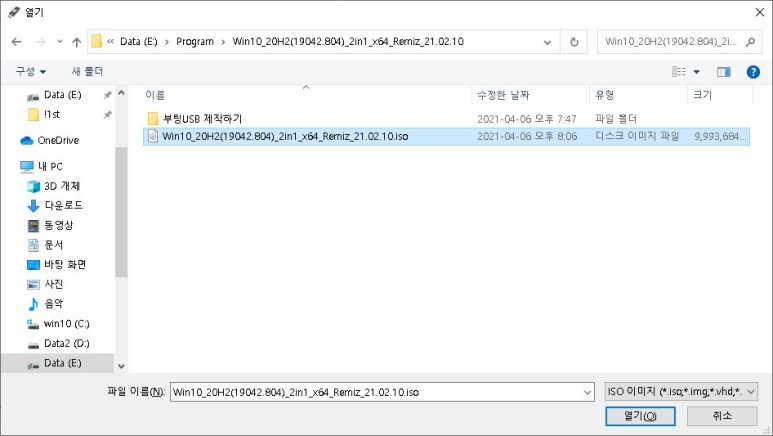Click the navigation pane scrollbar thumb
The width and height of the screenshot is (773, 436).
[x=121, y=212]
